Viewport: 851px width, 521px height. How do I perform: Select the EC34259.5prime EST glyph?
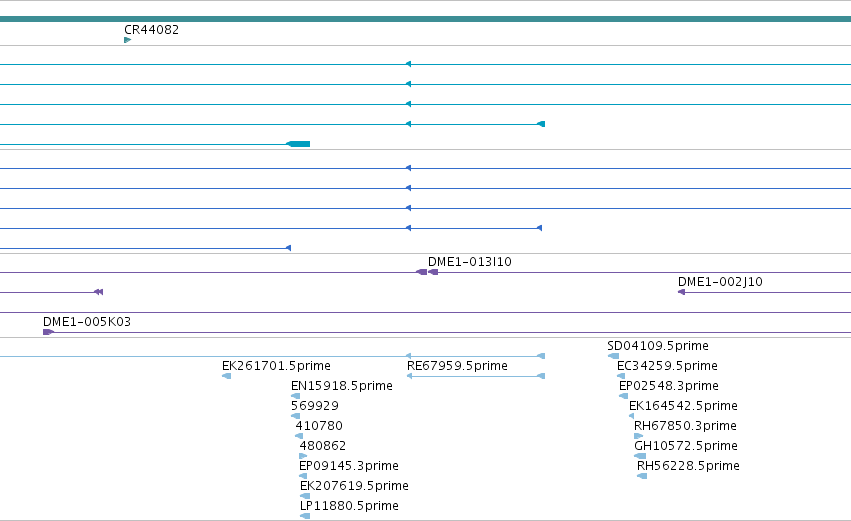coord(621,376)
